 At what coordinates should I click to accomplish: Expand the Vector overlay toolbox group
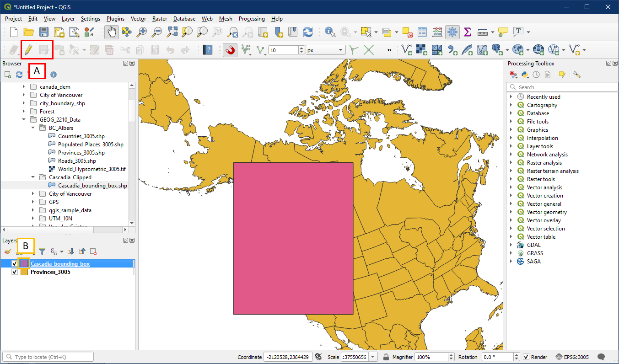(511, 220)
